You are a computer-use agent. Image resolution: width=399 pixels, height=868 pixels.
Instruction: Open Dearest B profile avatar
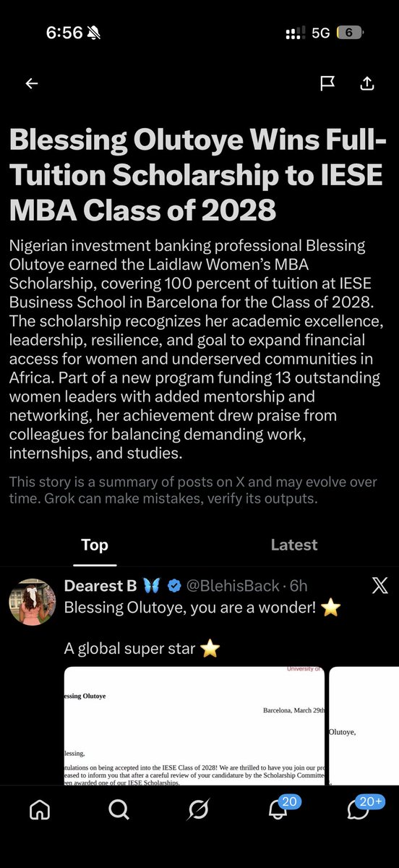coord(33,602)
